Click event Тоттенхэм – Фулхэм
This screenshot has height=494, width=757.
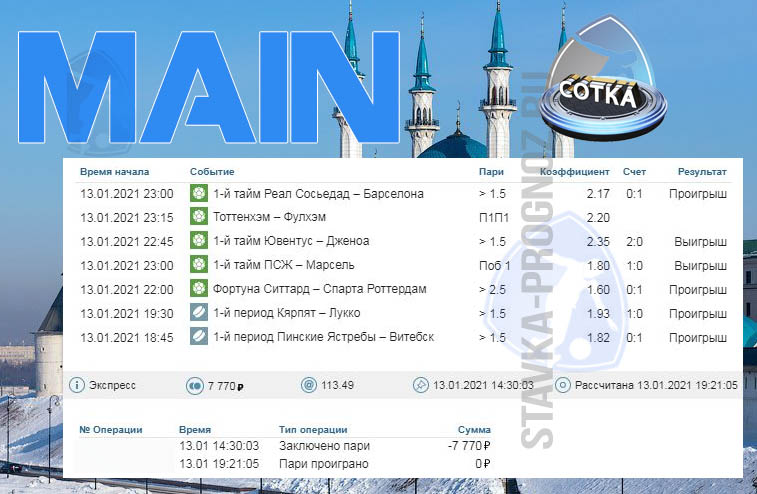tap(269, 217)
